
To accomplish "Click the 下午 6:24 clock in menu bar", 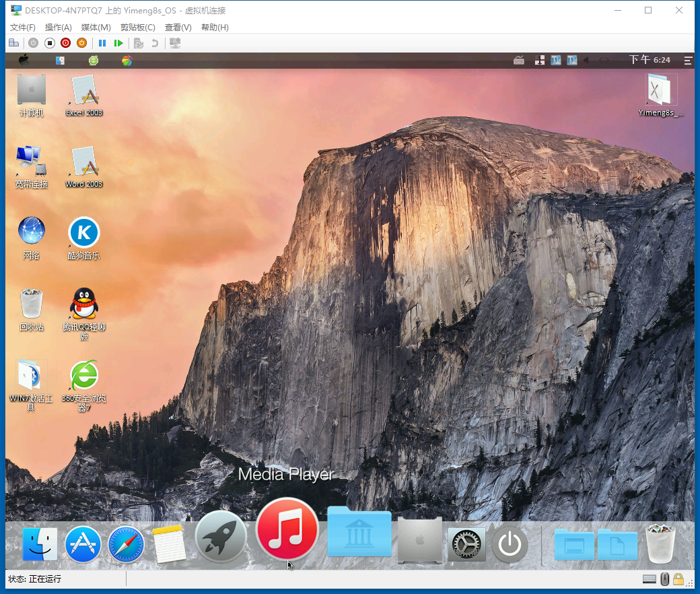I will [x=650, y=60].
